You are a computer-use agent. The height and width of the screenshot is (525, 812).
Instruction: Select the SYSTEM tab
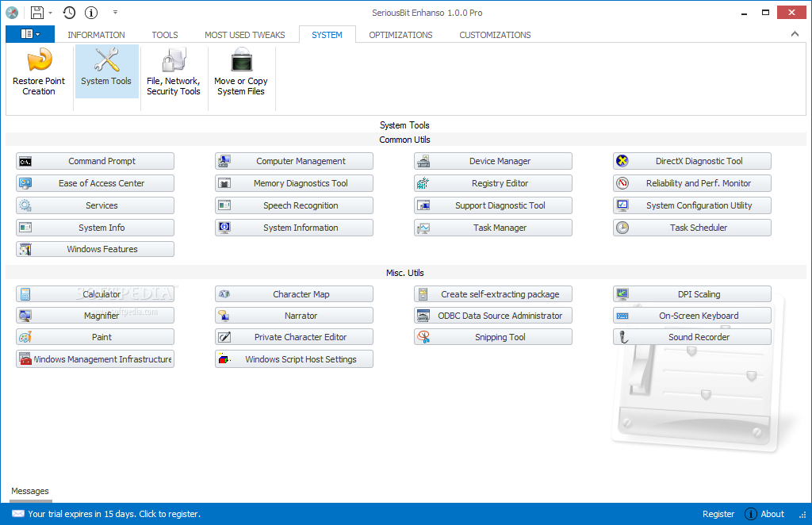click(x=327, y=35)
